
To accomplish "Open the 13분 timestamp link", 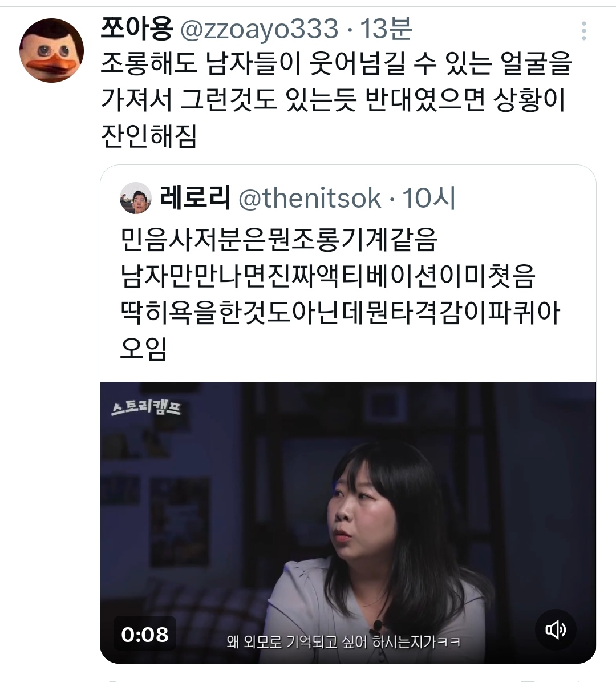I will (386, 29).
